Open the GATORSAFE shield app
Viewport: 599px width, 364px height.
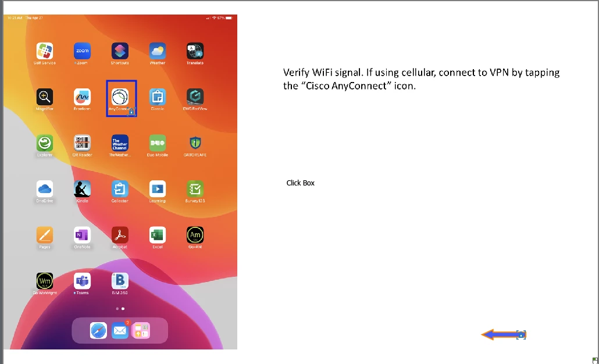pyautogui.click(x=195, y=143)
